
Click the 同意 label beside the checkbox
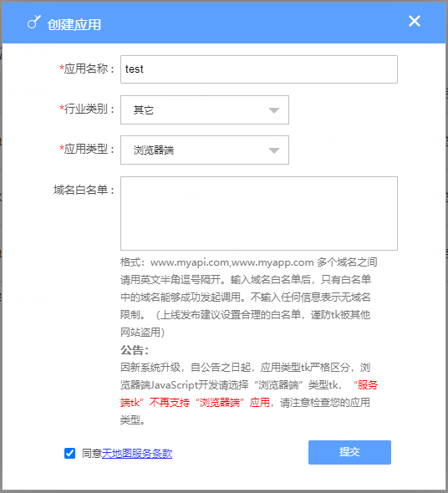[92, 453]
